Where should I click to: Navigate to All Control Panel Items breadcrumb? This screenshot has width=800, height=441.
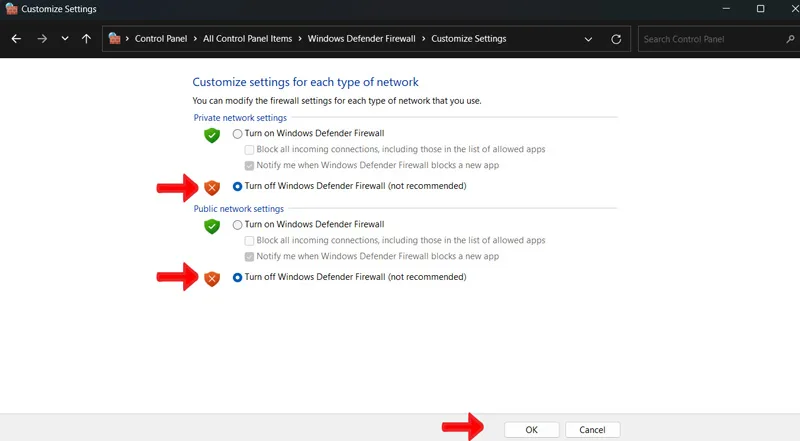click(x=247, y=39)
